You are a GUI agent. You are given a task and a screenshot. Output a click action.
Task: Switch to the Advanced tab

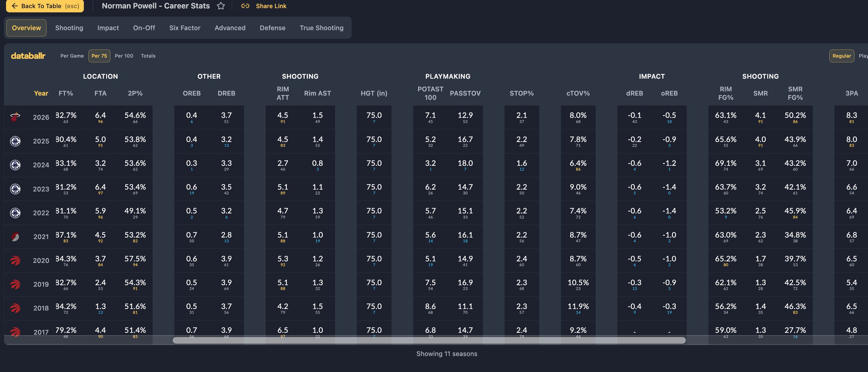(230, 28)
